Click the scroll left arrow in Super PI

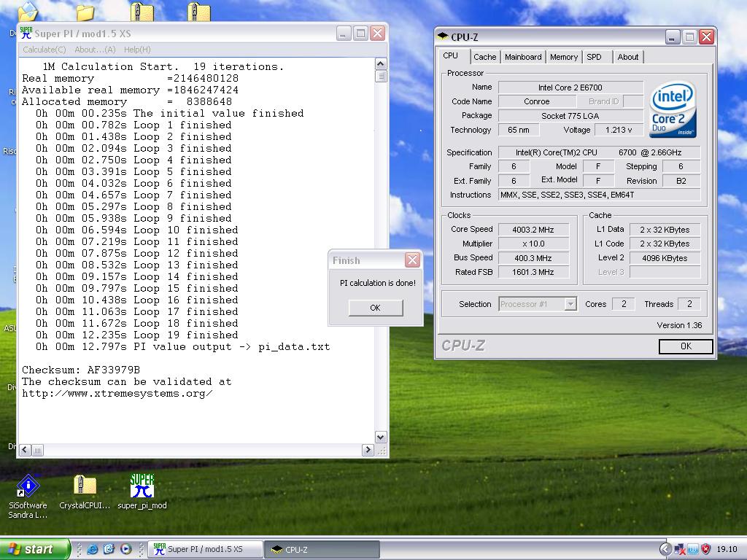(26, 449)
